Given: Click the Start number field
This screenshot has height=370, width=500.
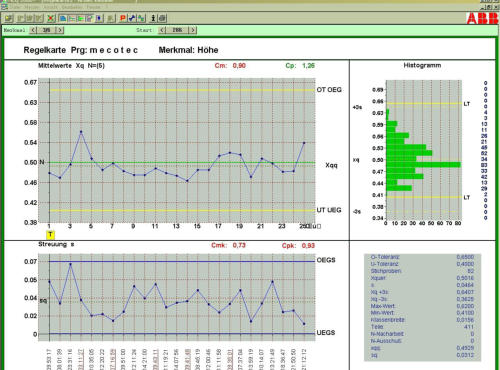Looking at the screenshot, I should (x=177, y=30).
